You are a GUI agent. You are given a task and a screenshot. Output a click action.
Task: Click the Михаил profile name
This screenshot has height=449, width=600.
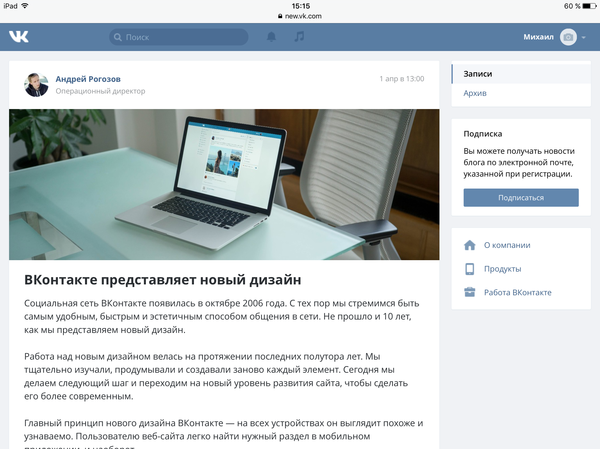[x=538, y=37]
